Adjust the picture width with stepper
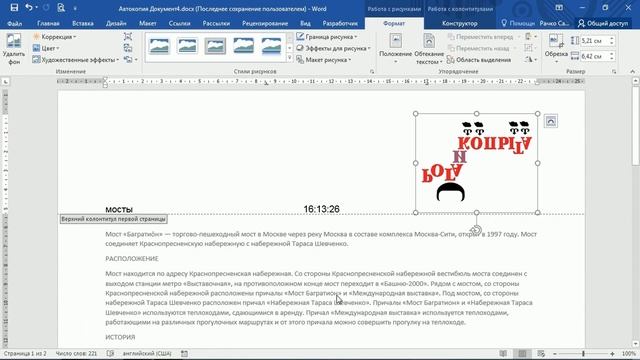The width and height of the screenshot is (640, 360). 611,56
